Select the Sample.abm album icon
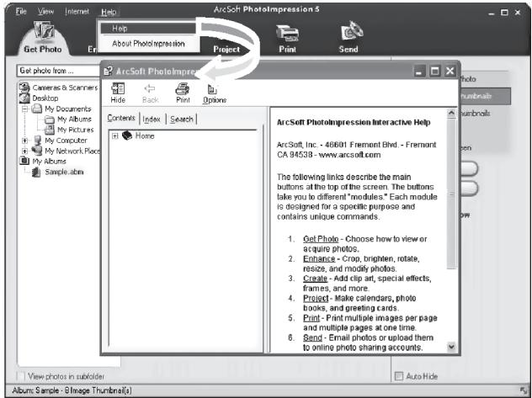Image resolution: width=532 pixels, height=398 pixels. 36,172
